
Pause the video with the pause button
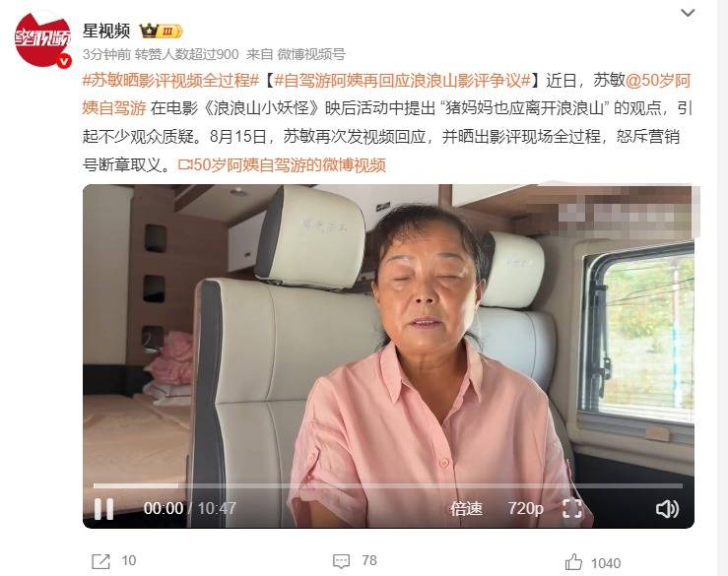pos(103,509)
